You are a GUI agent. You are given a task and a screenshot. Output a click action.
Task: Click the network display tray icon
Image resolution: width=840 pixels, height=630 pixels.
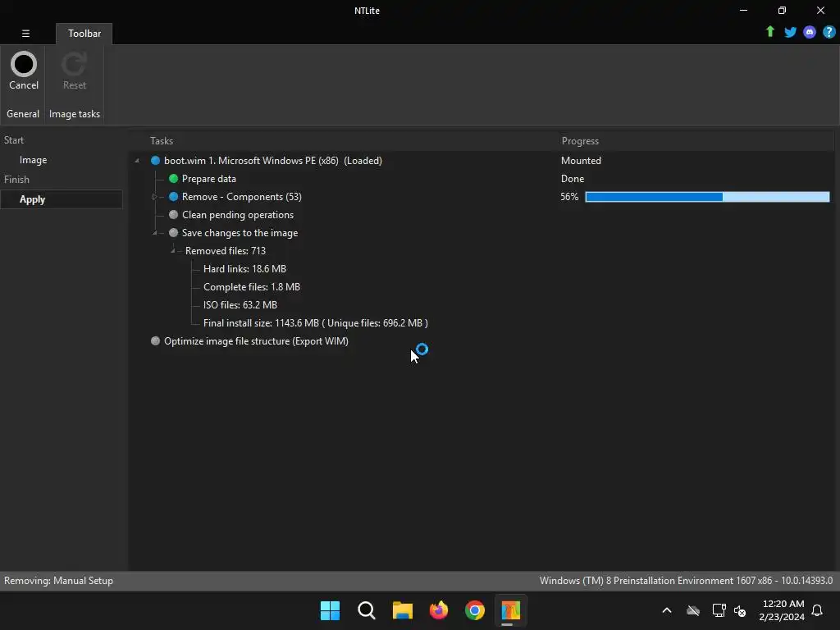(719, 610)
